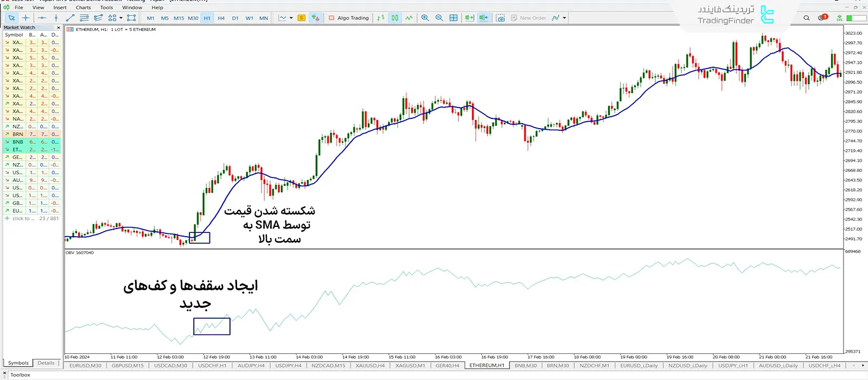Image resolution: width=868 pixels, height=380 pixels.
Task: Expand the chart type dropdown arrow
Action: point(291,18)
